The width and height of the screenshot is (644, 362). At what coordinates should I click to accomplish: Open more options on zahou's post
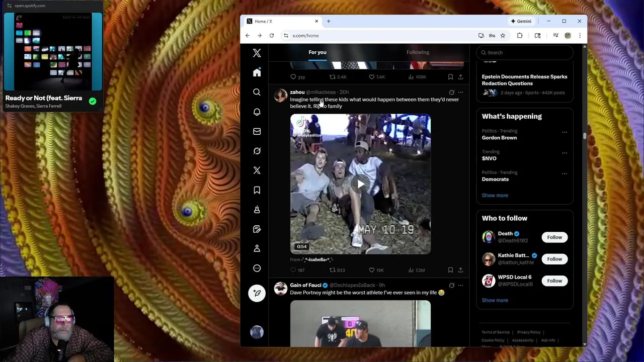coord(460,93)
